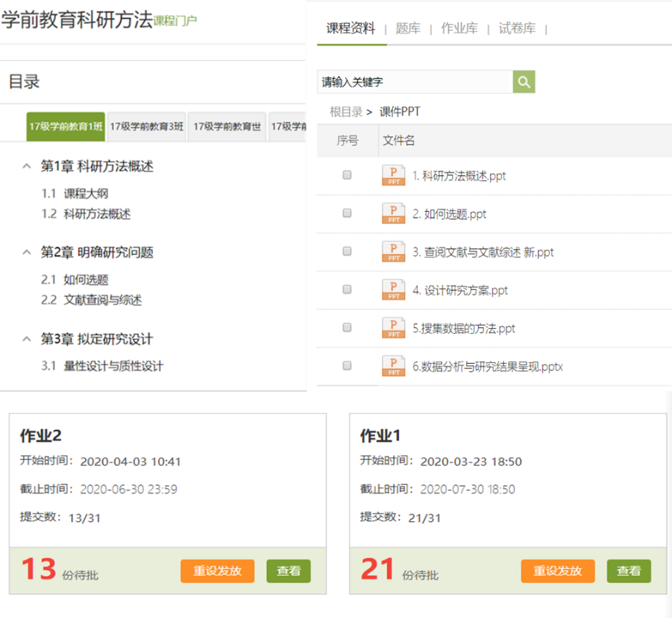The image size is (672, 618).
Task: Select the 17级学前教育3班 class tab
Action: 147,127
